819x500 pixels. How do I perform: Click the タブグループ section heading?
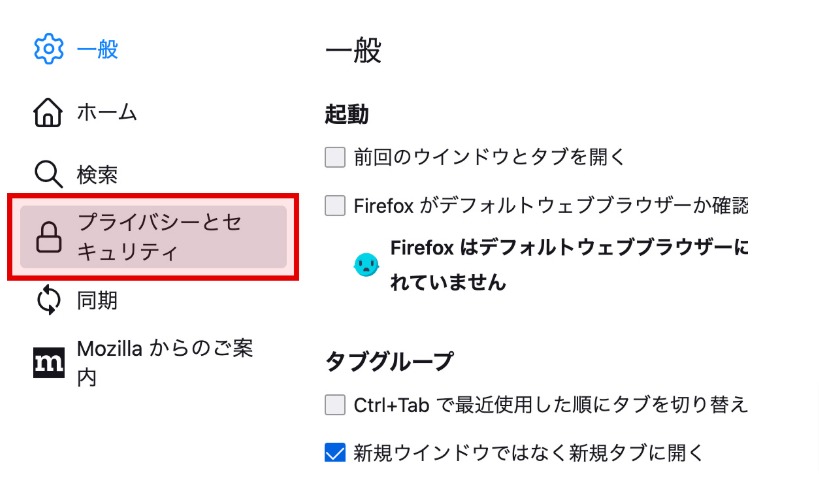389,360
